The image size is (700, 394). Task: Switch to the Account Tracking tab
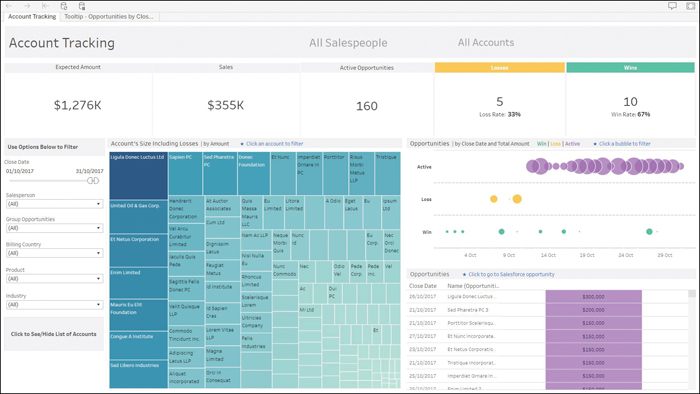tap(32, 17)
